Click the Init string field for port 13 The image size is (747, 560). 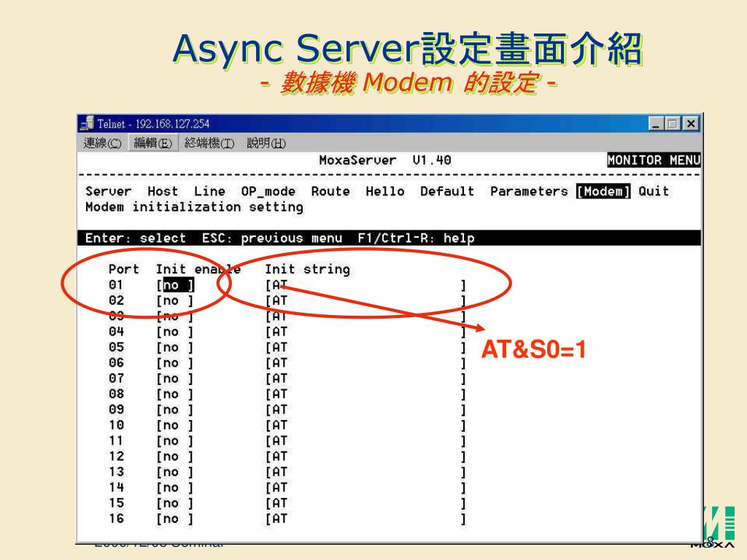click(365, 472)
